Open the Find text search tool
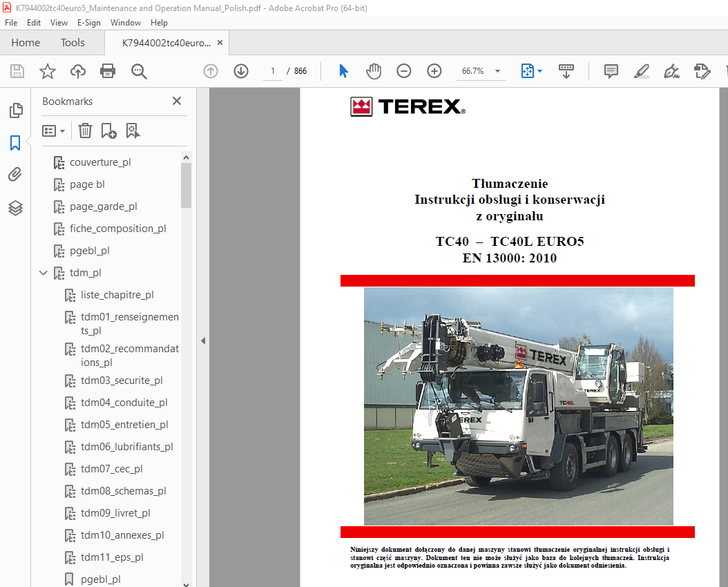 pos(139,71)
